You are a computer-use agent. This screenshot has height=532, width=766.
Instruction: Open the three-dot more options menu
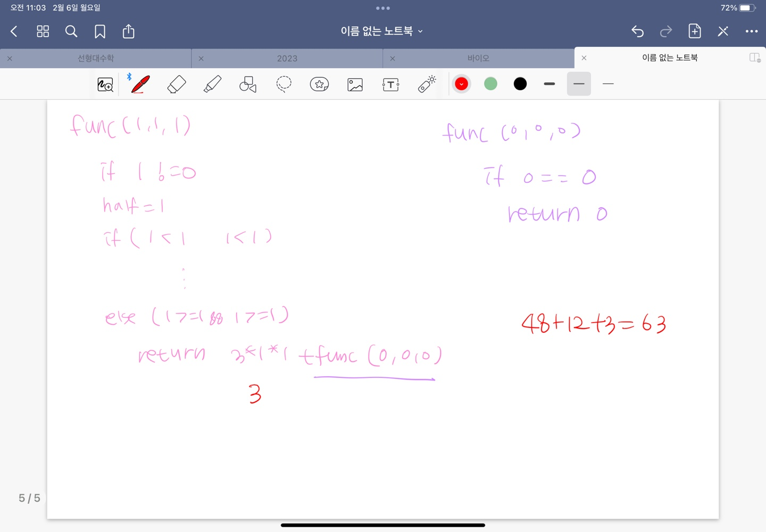click(x=752, y=31)
